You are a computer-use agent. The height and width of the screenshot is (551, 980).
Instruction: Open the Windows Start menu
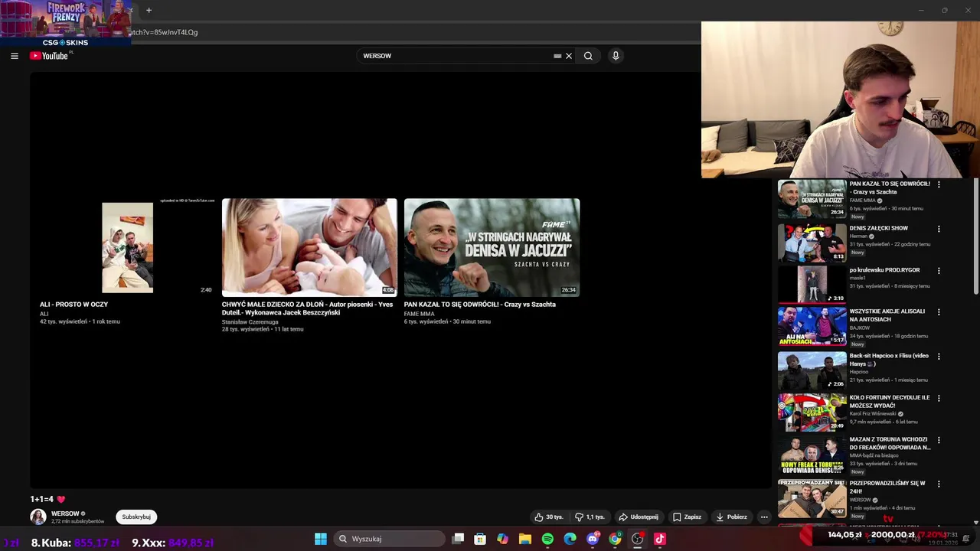321,539
